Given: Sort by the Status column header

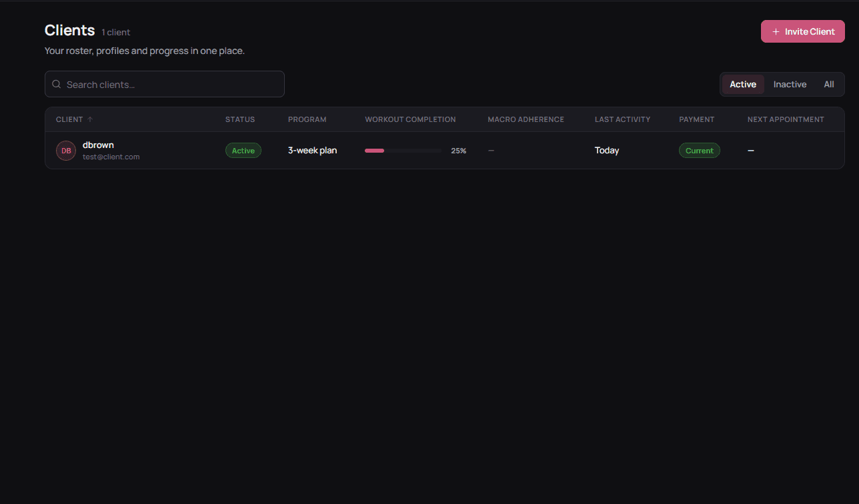Looking at the screenshot, I should 240,120.
